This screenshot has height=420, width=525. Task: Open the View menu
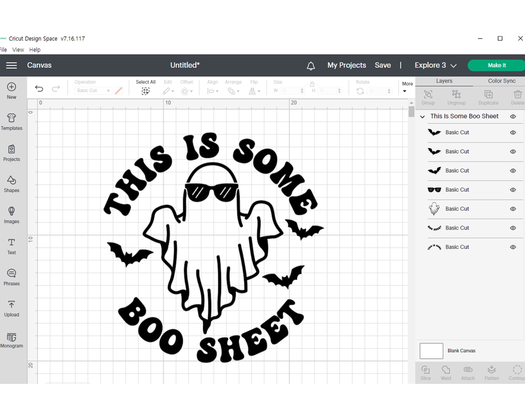point(18,50)
